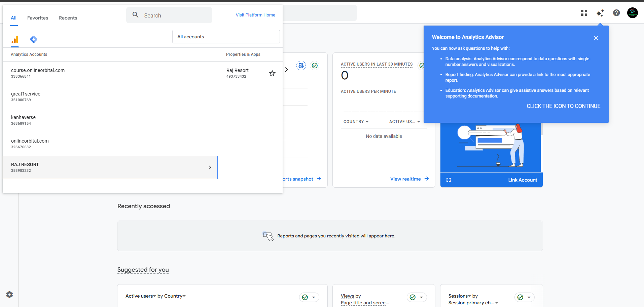Open the Google apps grid

(584, 13)
